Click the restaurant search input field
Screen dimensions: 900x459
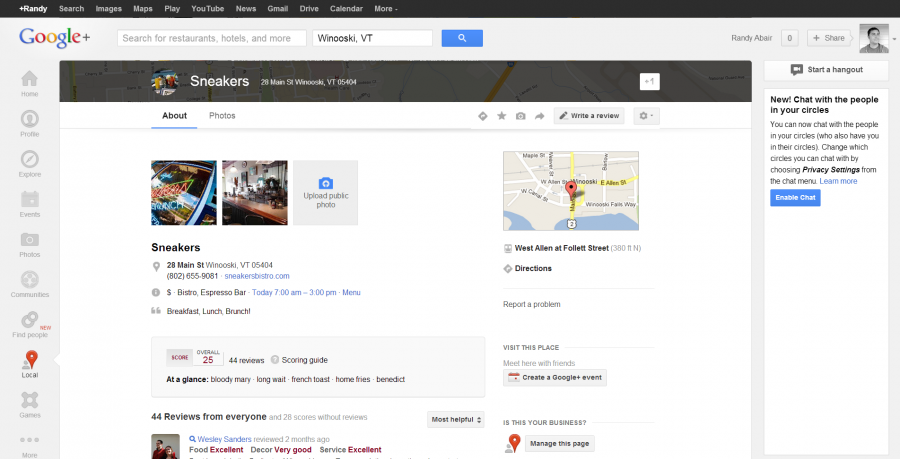(x=212, y=38)
